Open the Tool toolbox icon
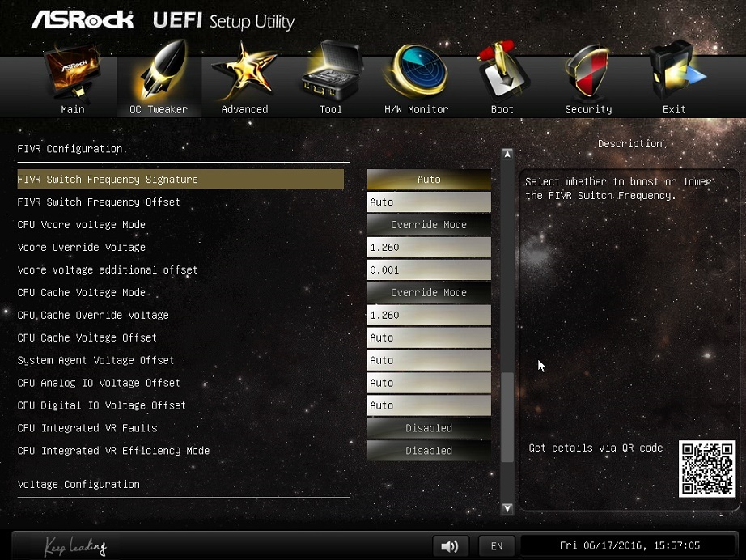 [x=332, y=70]
